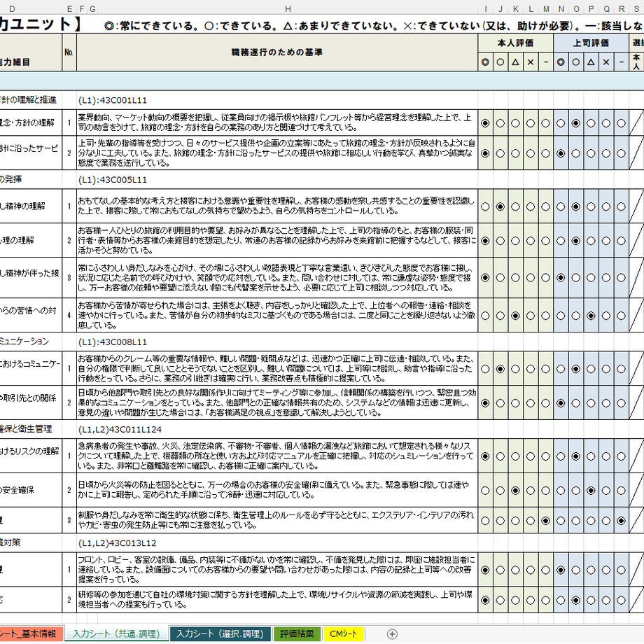644x644 pixels.
Task: Pick 本人評価 × in 研修等の参加 row
Action: pos(531,601)
